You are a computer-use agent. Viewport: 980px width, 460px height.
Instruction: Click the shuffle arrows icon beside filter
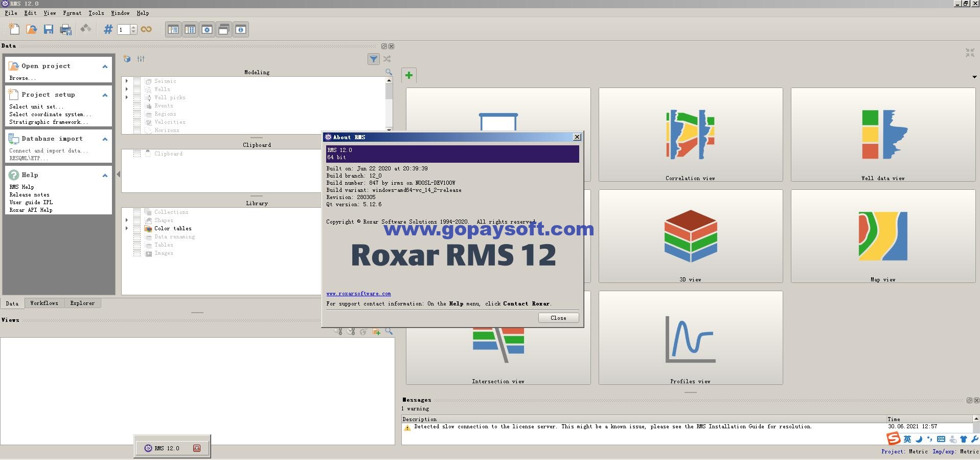coord(387,59)
